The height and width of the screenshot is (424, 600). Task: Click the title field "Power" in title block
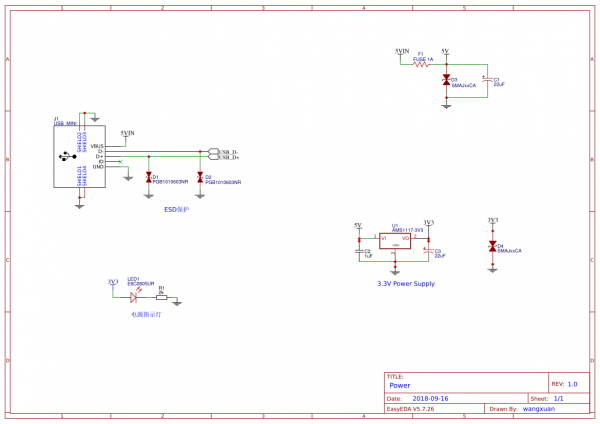pos(400,384)
